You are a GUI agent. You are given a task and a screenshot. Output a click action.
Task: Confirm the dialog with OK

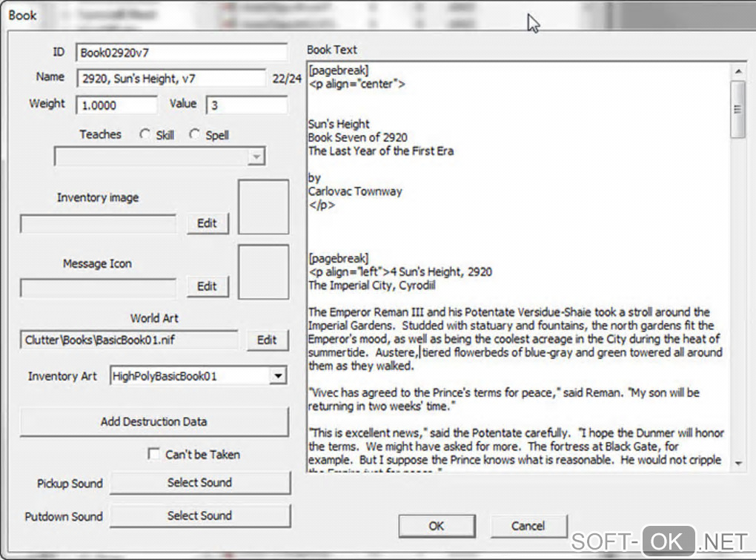coord(437,526)
